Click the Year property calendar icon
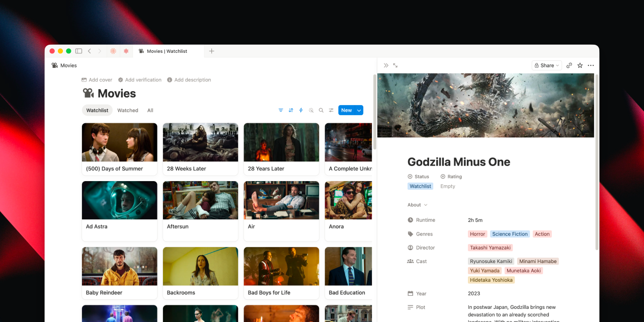 (x=411, y=293)
